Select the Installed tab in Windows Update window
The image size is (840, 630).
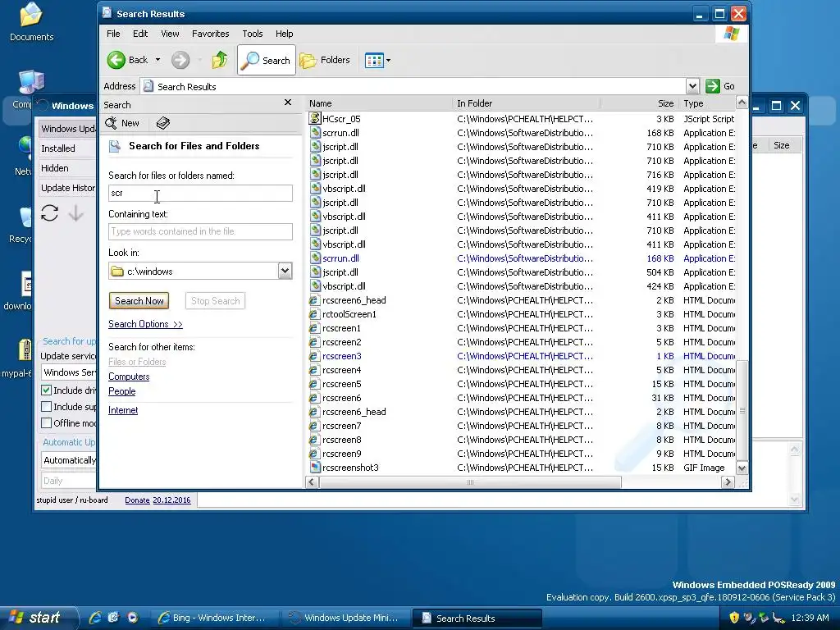click(x=66, y=148)
